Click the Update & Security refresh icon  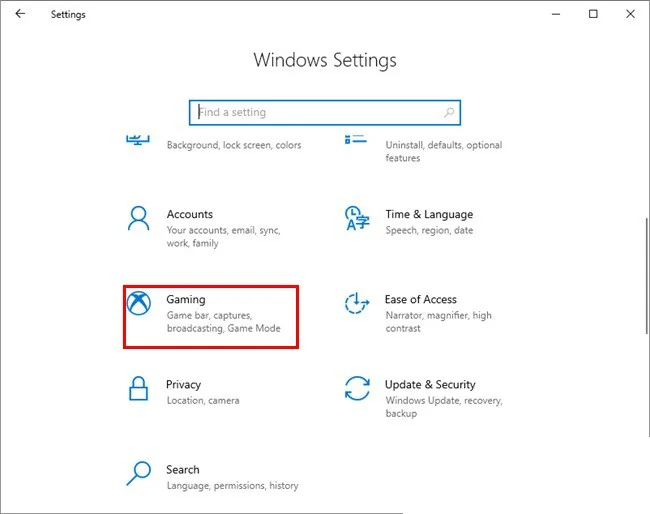(357, 388)
